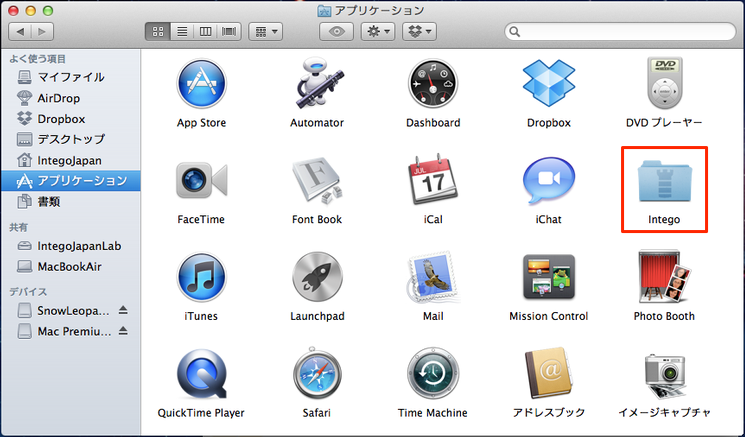The width and height of the screenshot is (745, 437).
Task: Open IntegoJapan home folder in sidebar
Action: pos(70,160)
